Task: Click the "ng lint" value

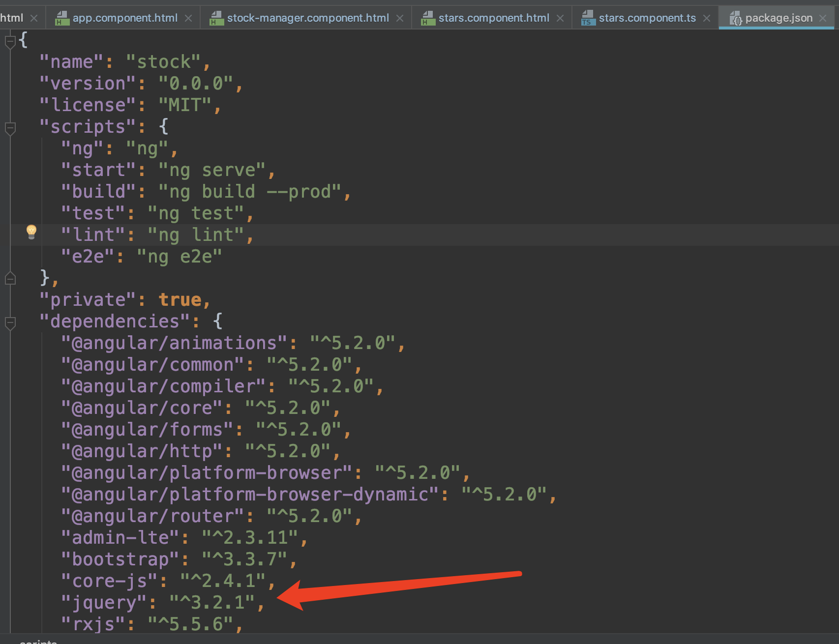Action: pyautogui.click(x=196, y=235)
